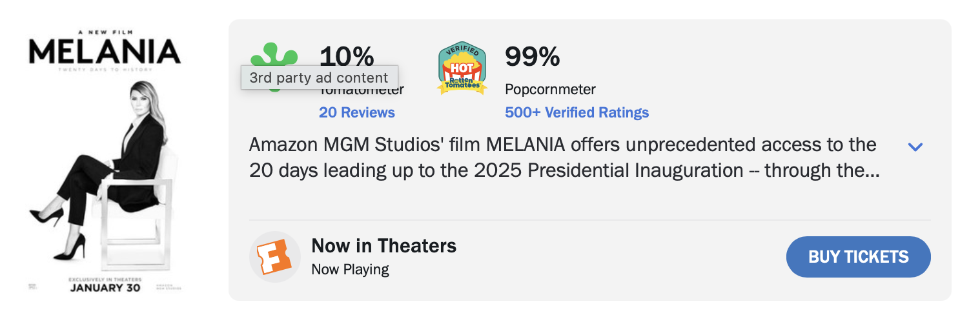
Task: Expand the synopsis with the blue chevron
Action: (x=915, y=147)
